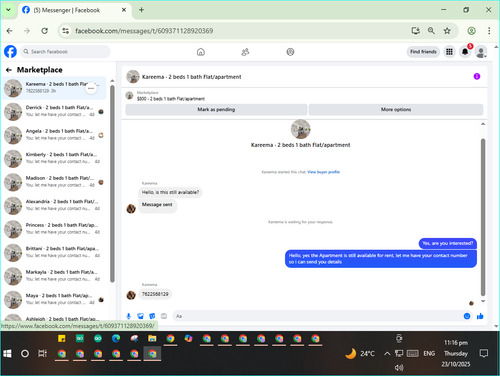Viewport: 500px width, 376px height.
Task: Click the Facebook logo icon
Action: tap(10, 52)
